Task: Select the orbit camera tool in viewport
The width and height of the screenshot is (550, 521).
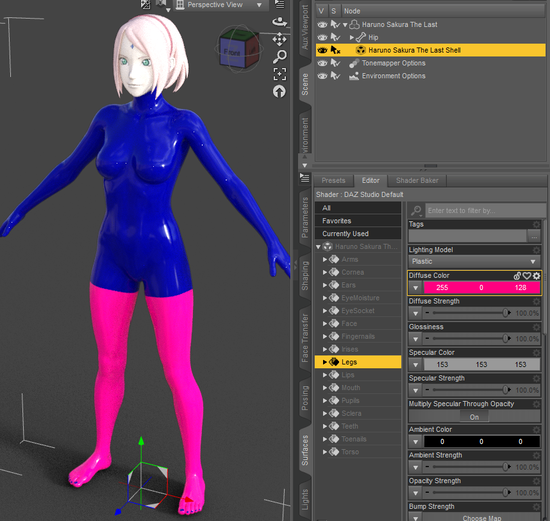Action: click(279, 22)
